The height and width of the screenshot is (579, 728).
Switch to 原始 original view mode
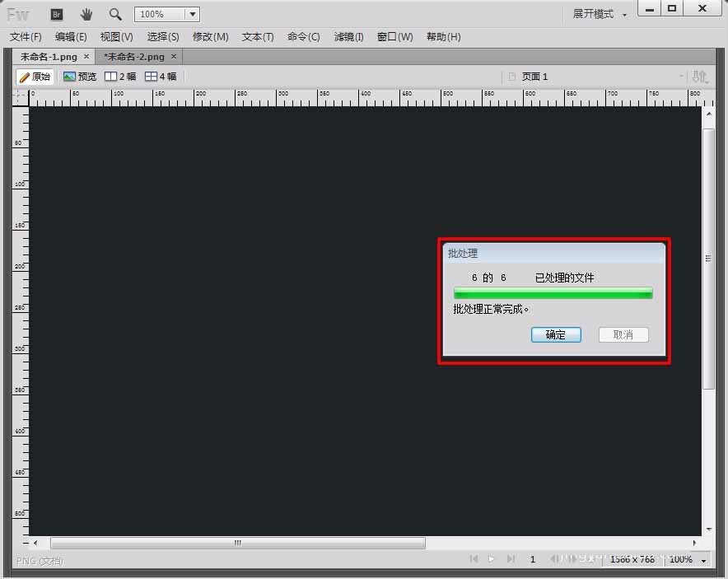pyautogui.click(x=35, y=76)
